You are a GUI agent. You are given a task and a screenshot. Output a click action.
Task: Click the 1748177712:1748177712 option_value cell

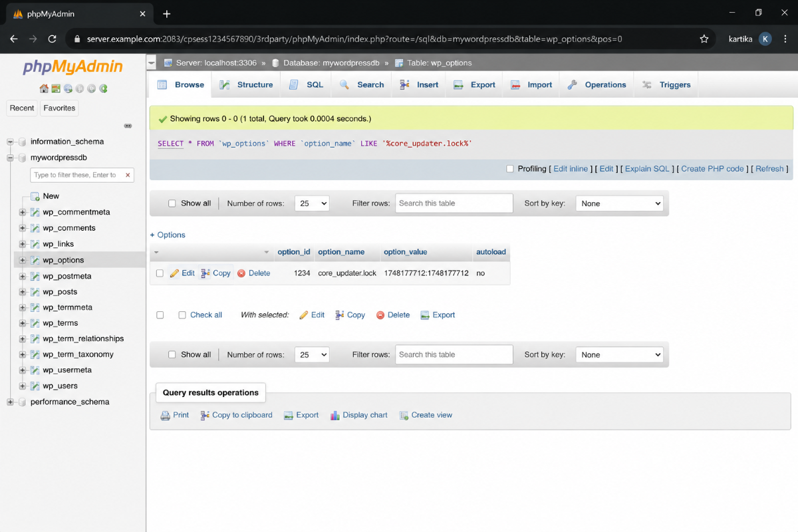coord(426,273)
